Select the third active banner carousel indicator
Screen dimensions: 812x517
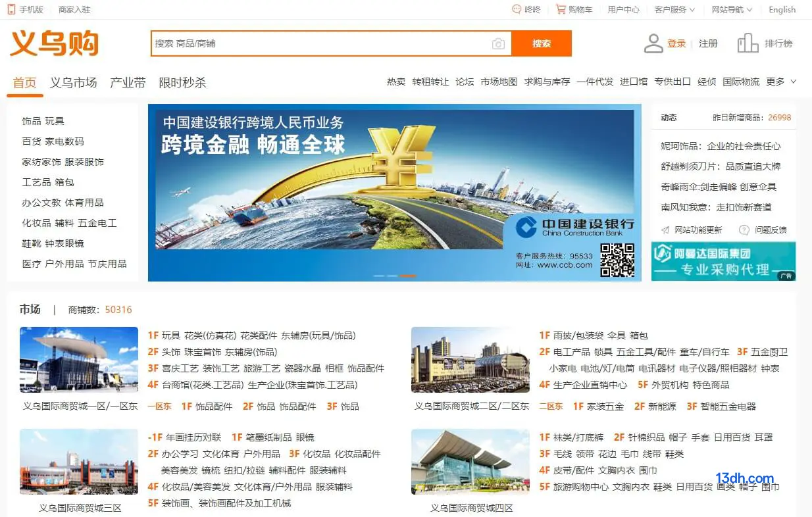click(408, 276)
